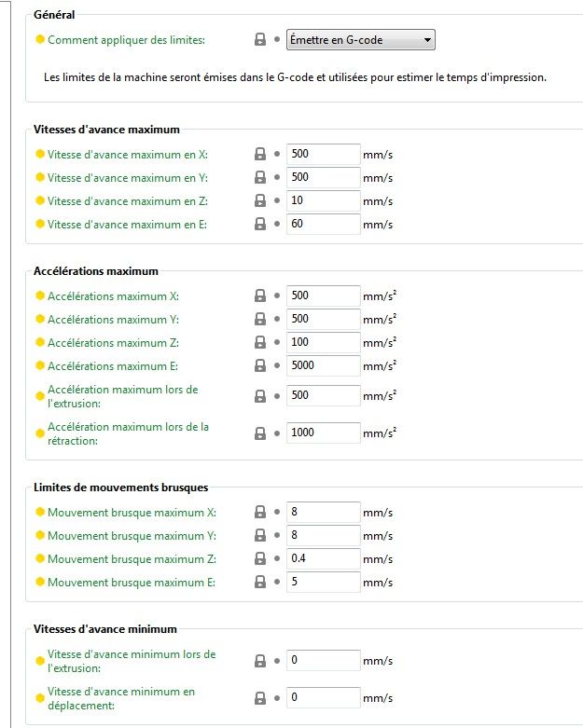The image size is (583, 728).
Task: Toggle the lock next to Accélérations maximum X
Action: pyautogui.click(x=261, y=296)
